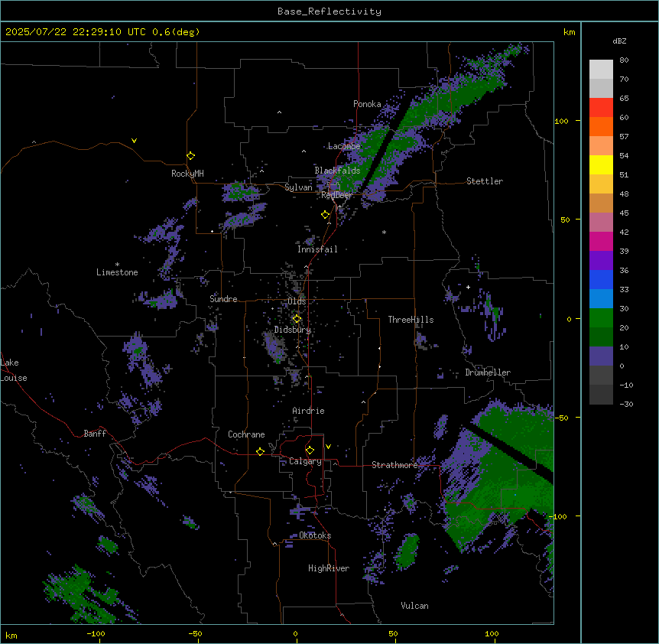Click the Innisfail city label
The height and width of the screenshot is (644, 659).
pos(317,249)
